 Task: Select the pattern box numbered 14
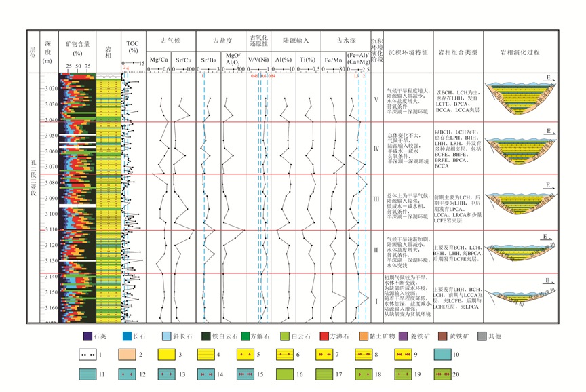coord(206,374)
